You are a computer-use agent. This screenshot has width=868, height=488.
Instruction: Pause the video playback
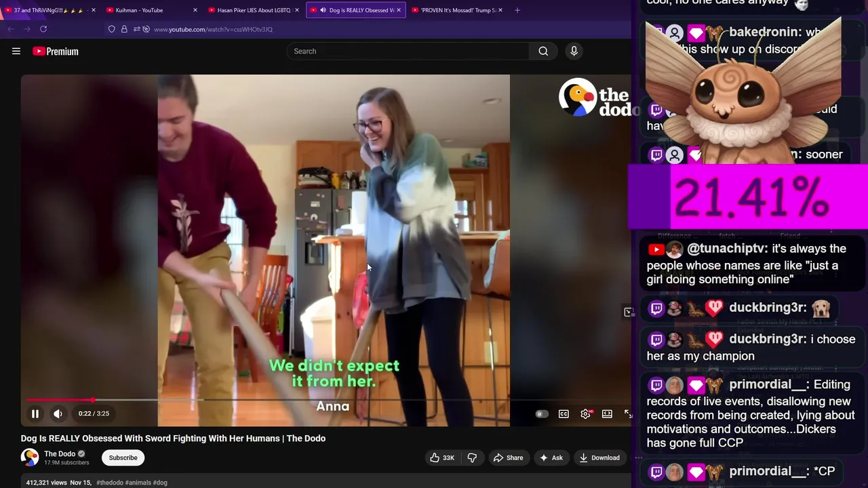(x=35, y=413)
